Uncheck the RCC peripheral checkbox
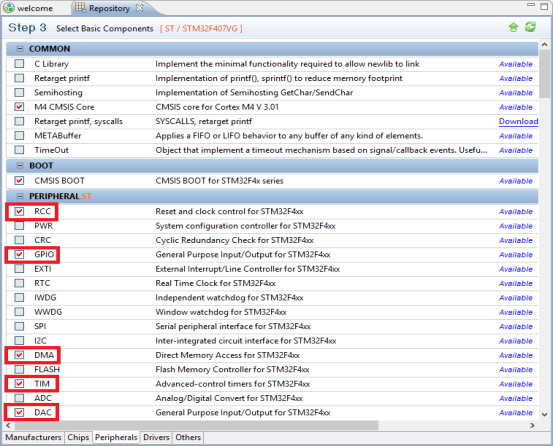The image size is (553, 446). [x=19, y=211]
